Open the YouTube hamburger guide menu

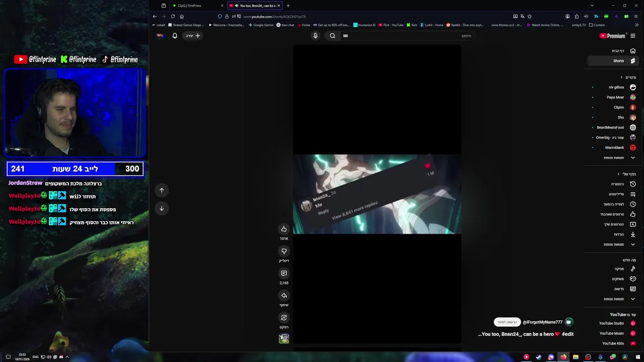(x=633, y=36)
